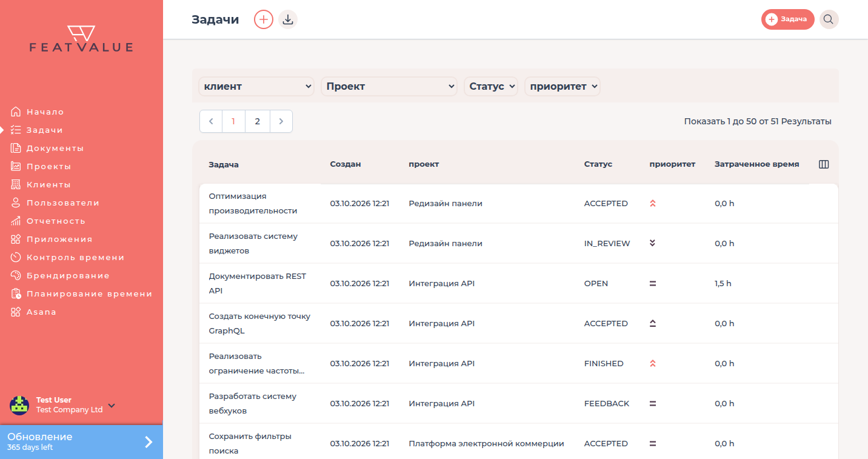This screenshot has height=459, width=868.
Task: Go to next page arrow
Action: point(281,121)
